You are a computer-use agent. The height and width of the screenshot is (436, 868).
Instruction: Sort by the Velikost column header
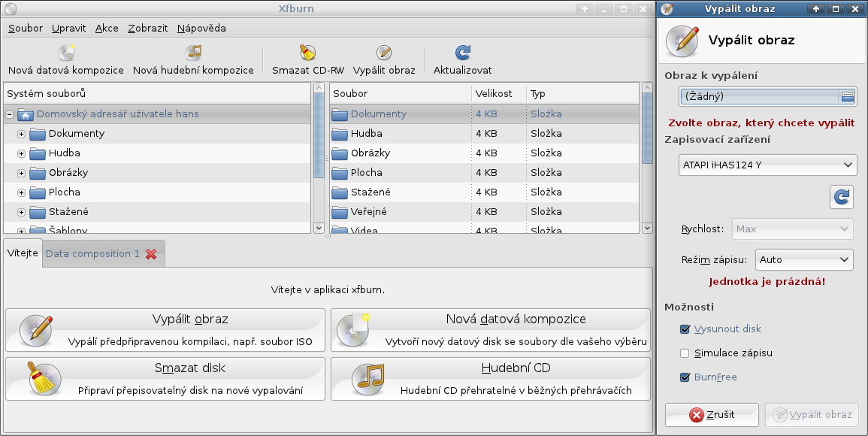tap(499, 94)
